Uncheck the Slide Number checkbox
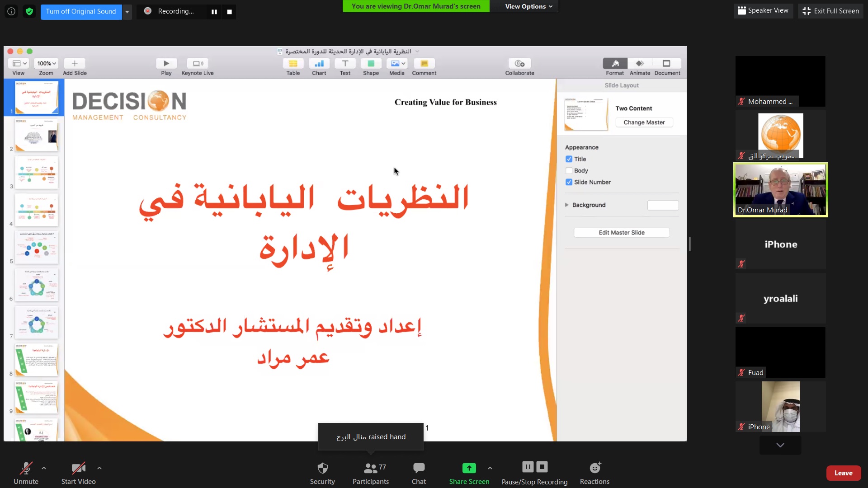 [x=569, y=182]
